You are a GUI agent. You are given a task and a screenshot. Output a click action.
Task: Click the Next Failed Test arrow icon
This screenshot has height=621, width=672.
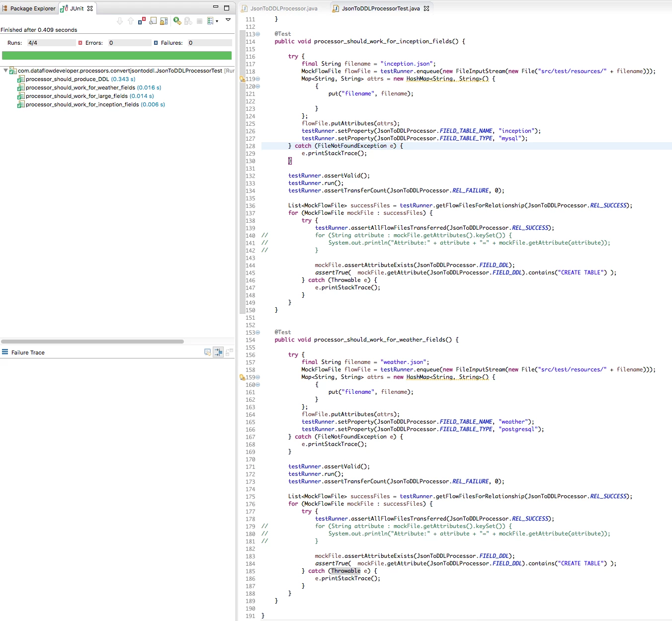120,21
